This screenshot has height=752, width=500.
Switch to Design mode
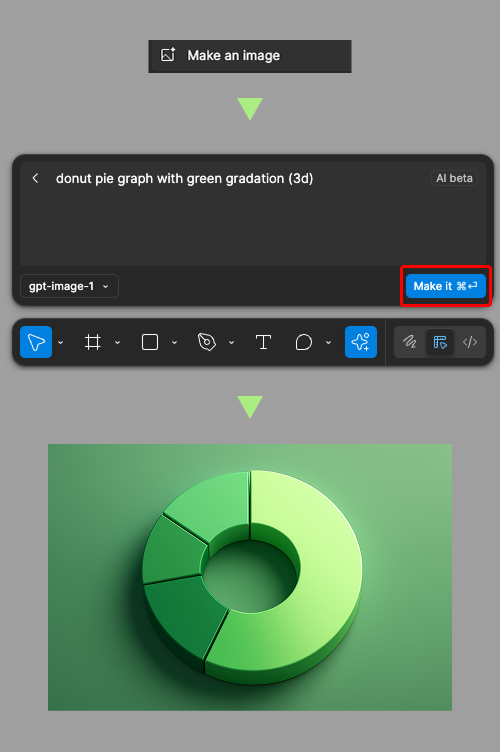click(440, 342)
